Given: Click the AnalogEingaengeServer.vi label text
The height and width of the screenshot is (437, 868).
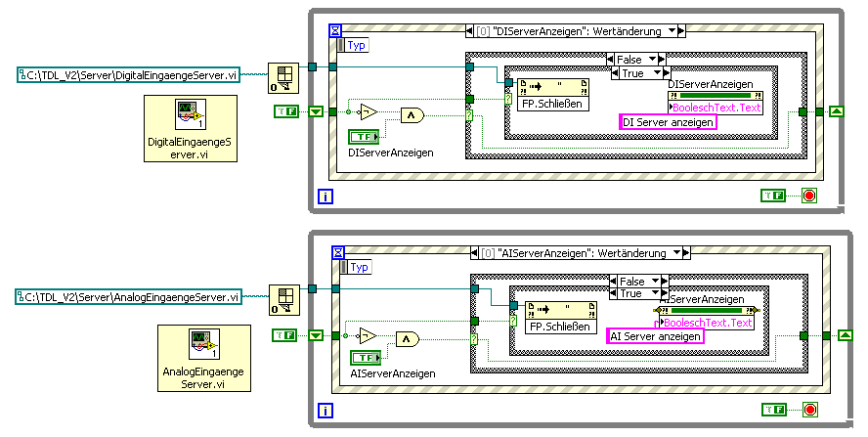Looking at the screenshot, I should click(x=203, y=377).
